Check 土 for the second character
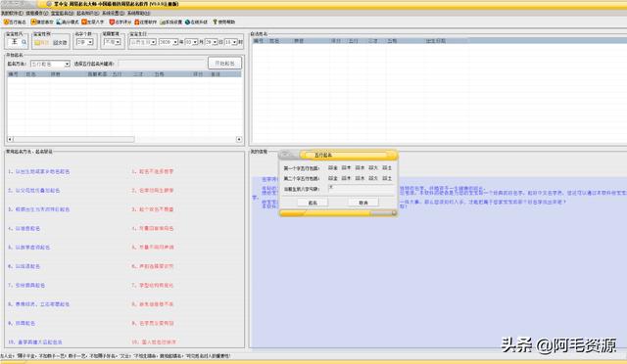The height and width of the screenshot is (364, 627). pyautogui.click(x=387, y=178)
